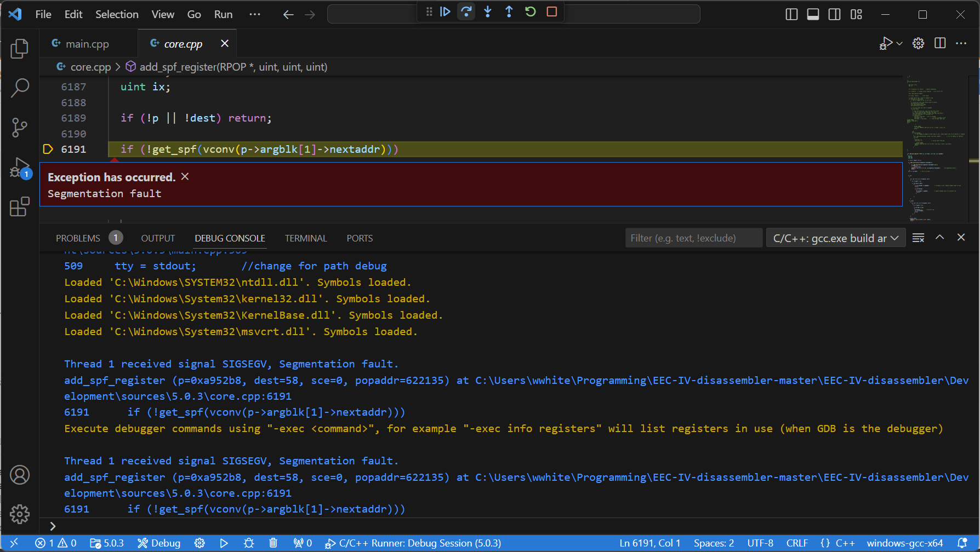Toggle the bottom panel layout button
Screen dimensions: 980x552
tap(813, 15)
